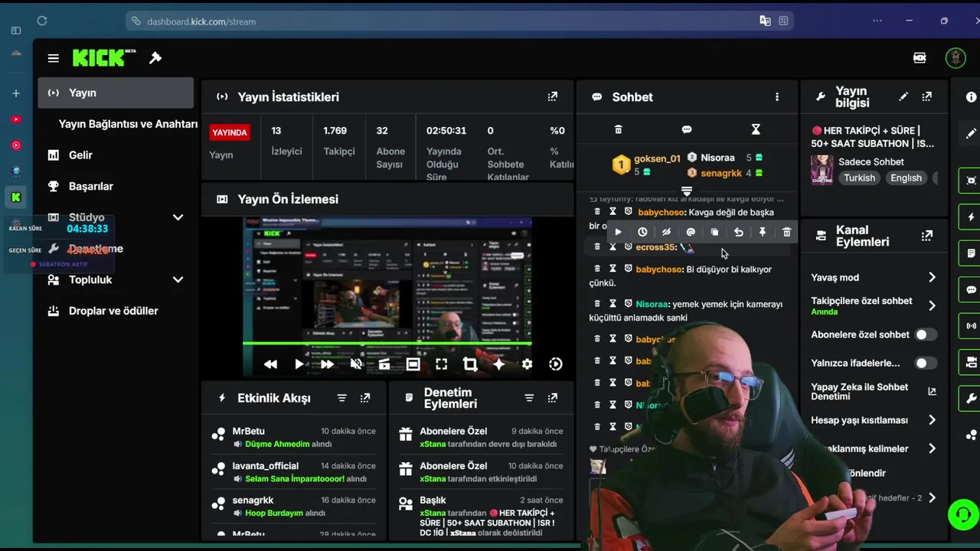Reload the page with browser refresh
The width and height of the screenshot is (980, 551).
coord(42,21)
